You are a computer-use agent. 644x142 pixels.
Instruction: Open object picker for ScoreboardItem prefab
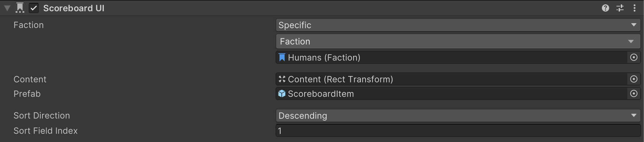coord(634,94)
